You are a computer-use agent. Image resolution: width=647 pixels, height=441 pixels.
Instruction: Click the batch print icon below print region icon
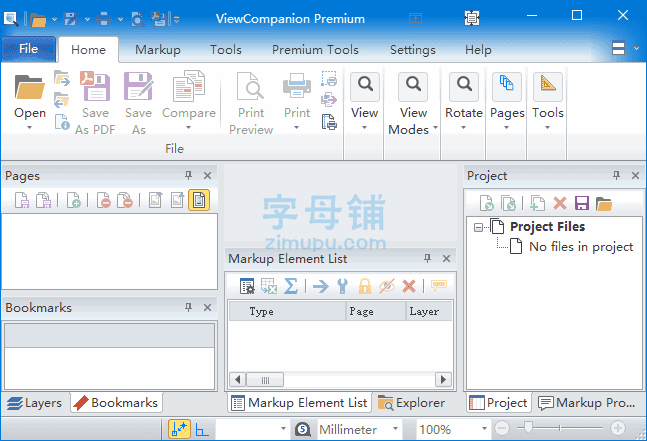329,99
